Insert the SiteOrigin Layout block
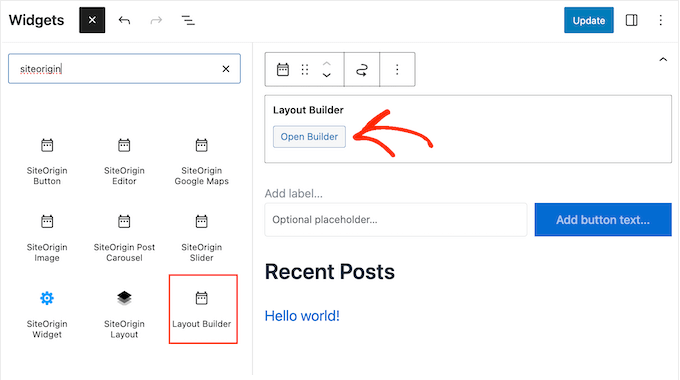Viewport: 680px width, 380px height. pos(124,314)
